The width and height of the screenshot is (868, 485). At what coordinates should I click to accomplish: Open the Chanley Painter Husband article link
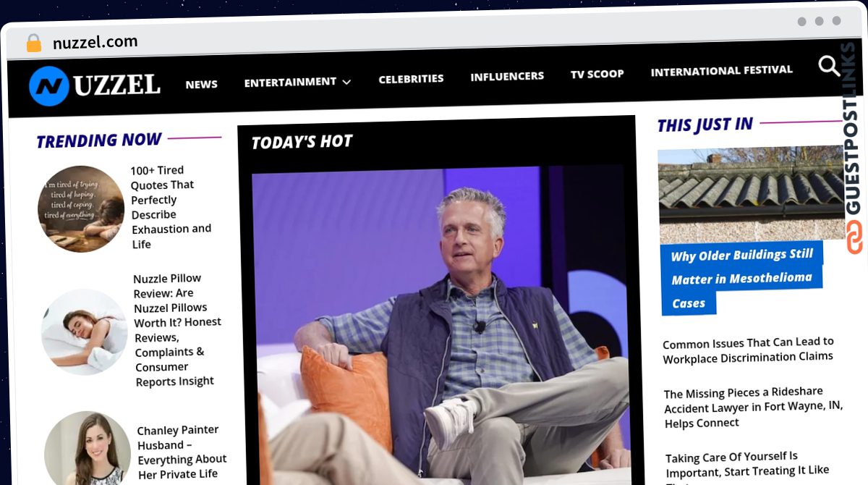[182, 452]
